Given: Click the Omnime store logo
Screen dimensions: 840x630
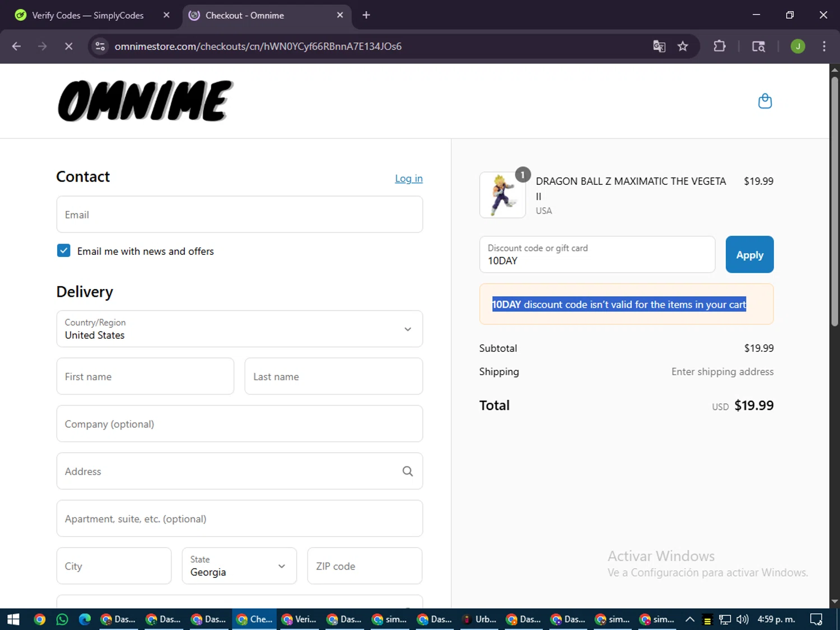Looking at the screenshot, I should (146, 101).
